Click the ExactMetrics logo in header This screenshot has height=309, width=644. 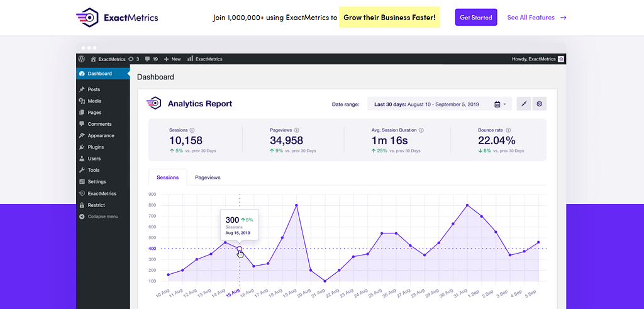[117, 18]
